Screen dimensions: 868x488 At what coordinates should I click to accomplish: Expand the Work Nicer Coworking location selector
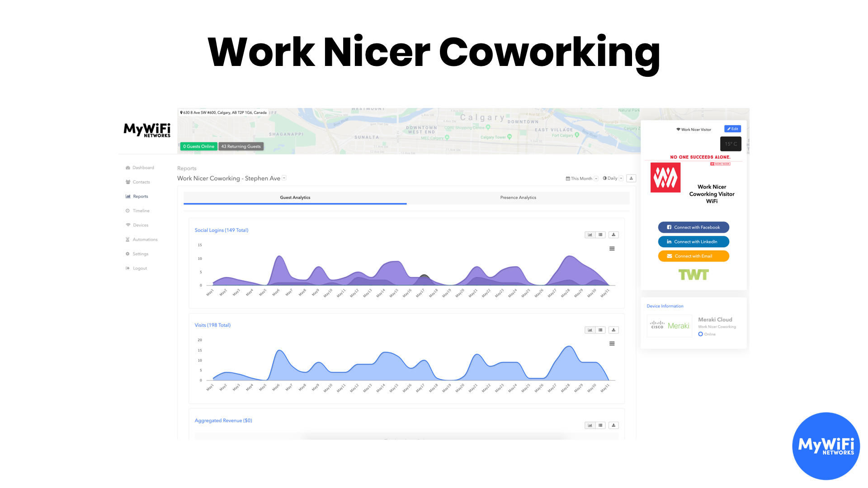pyautogui.click(x=285, y=178)
